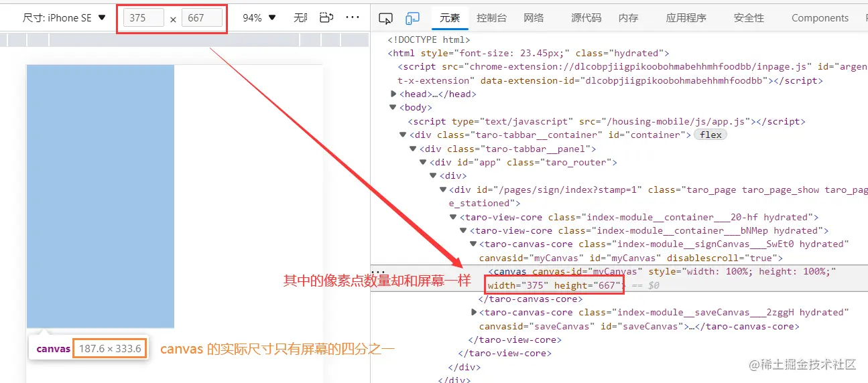Click the viewport height field showing 667

(x=202, y=18)
